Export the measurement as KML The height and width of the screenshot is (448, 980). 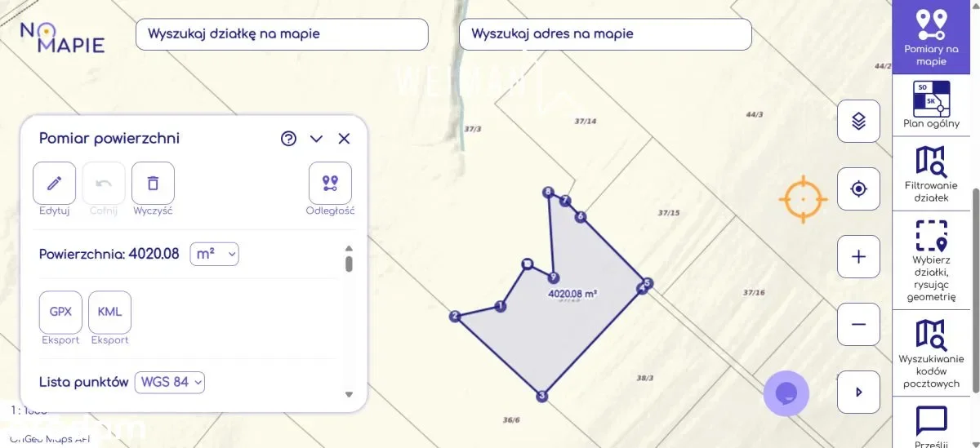coord(109,312)
